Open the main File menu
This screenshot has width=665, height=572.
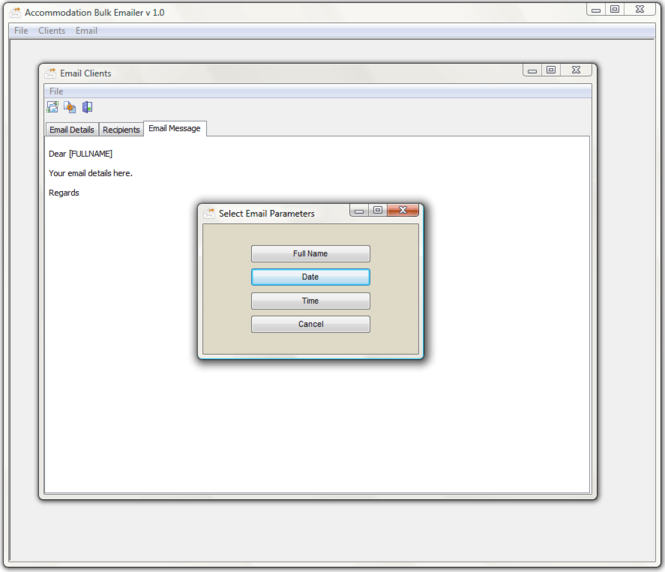(x=21, y=31)
